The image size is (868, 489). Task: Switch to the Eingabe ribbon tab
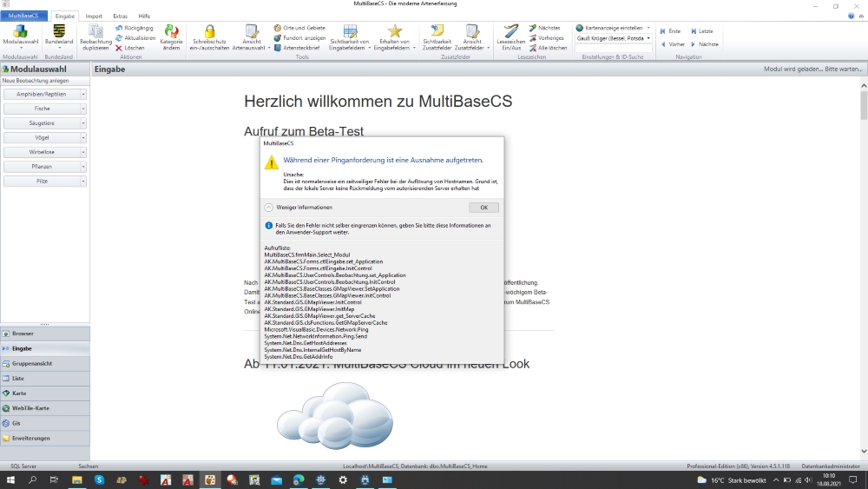click(65, 16)
